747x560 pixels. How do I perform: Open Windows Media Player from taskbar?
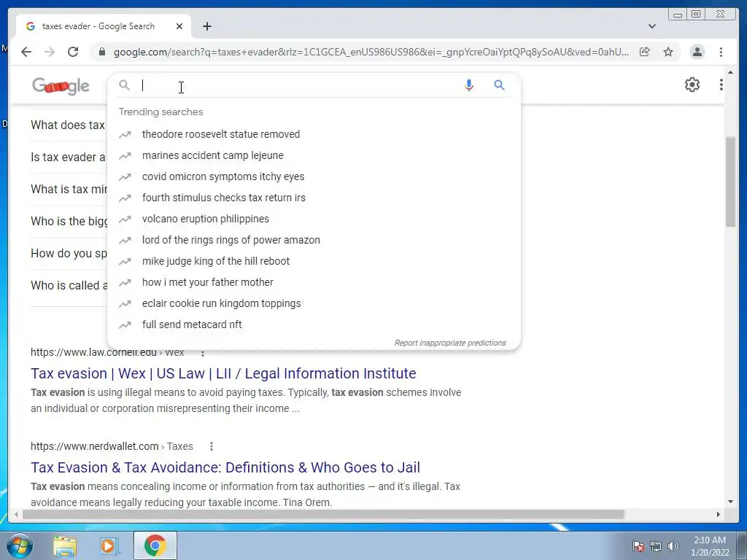coord(109,545)
